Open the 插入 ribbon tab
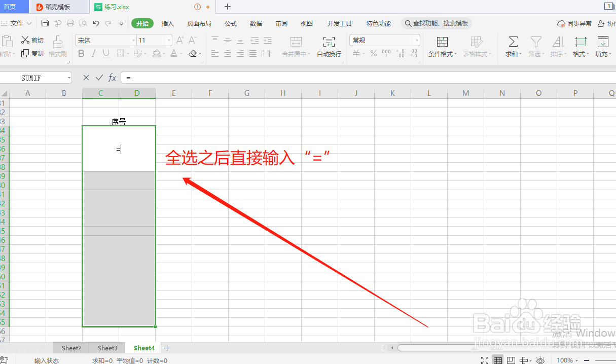The width and height of the screenshot is (616, 364). [x=167, y=23]
